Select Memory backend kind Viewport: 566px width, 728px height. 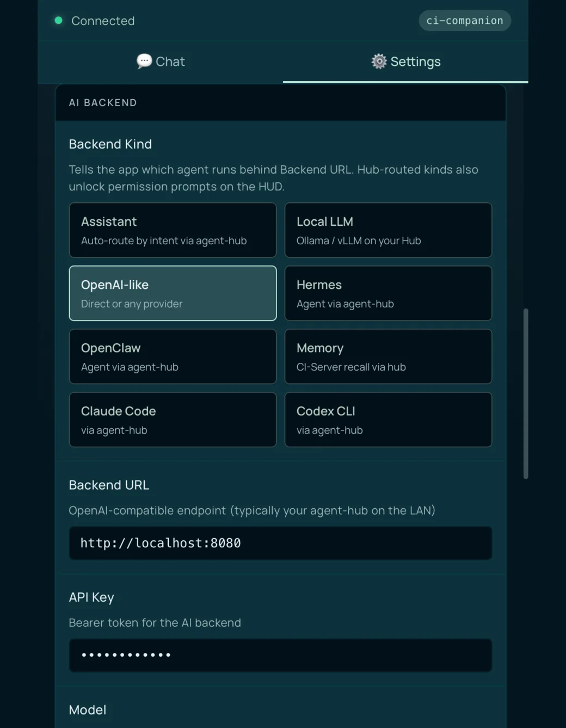click(x=388, y=356)
